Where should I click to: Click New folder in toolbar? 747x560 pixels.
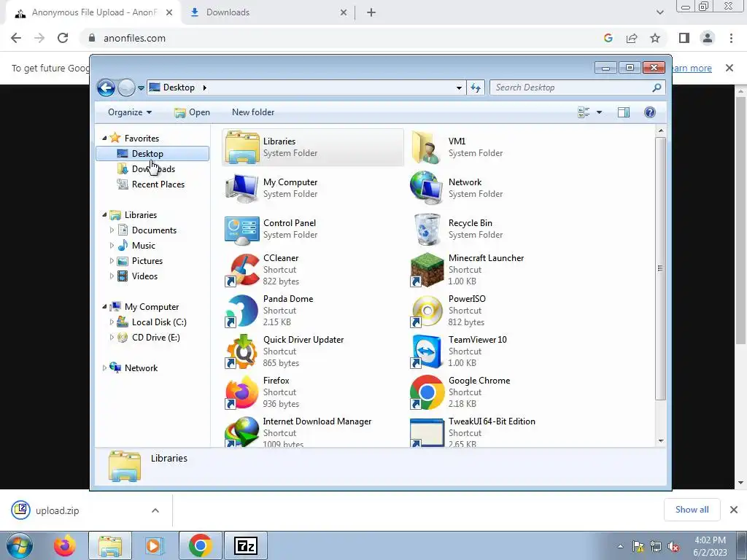253,112
